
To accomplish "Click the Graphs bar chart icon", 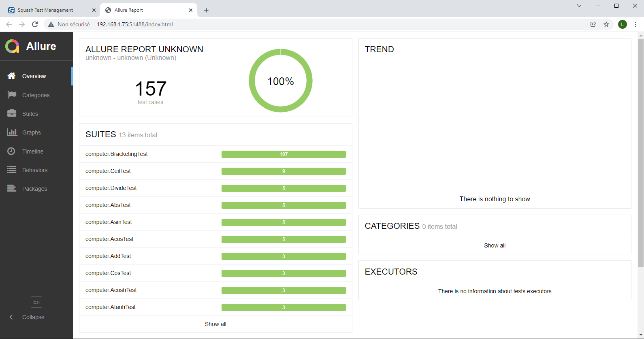I will (12, 132).
